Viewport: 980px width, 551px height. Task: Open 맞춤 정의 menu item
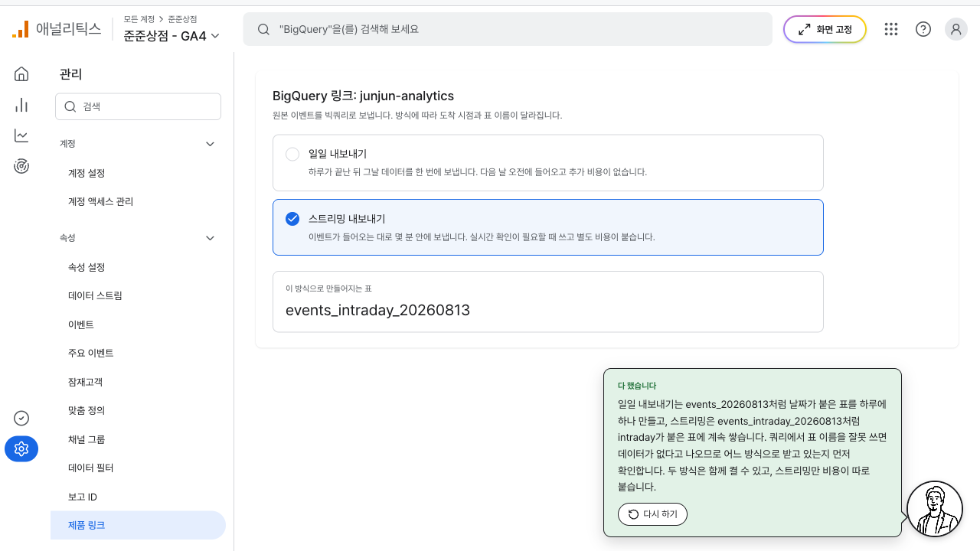(138, 410)
